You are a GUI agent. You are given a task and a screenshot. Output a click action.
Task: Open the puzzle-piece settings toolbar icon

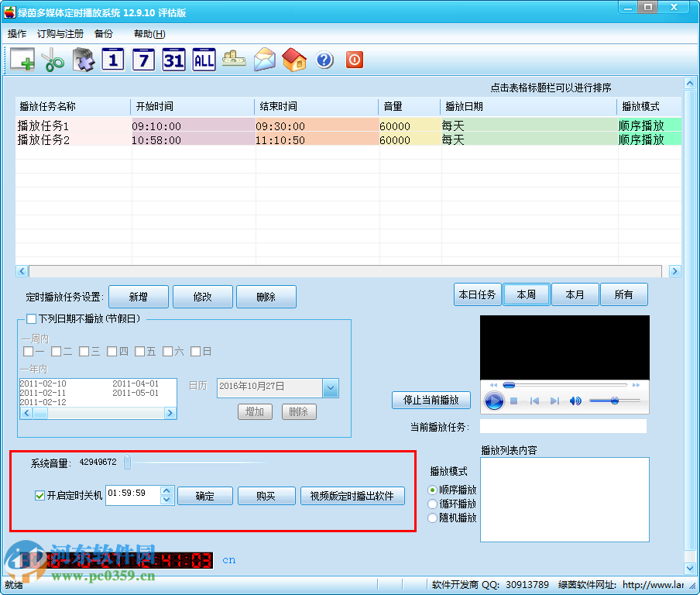83,60
